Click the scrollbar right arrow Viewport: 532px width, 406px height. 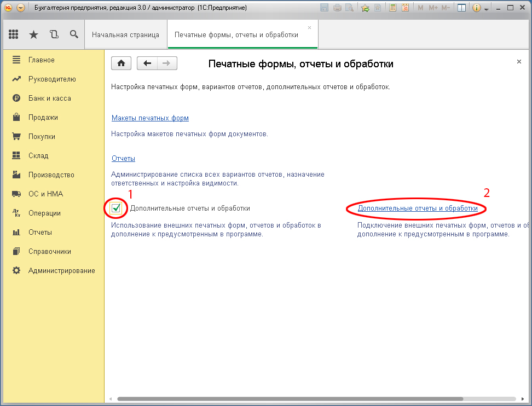coord(523,399)
